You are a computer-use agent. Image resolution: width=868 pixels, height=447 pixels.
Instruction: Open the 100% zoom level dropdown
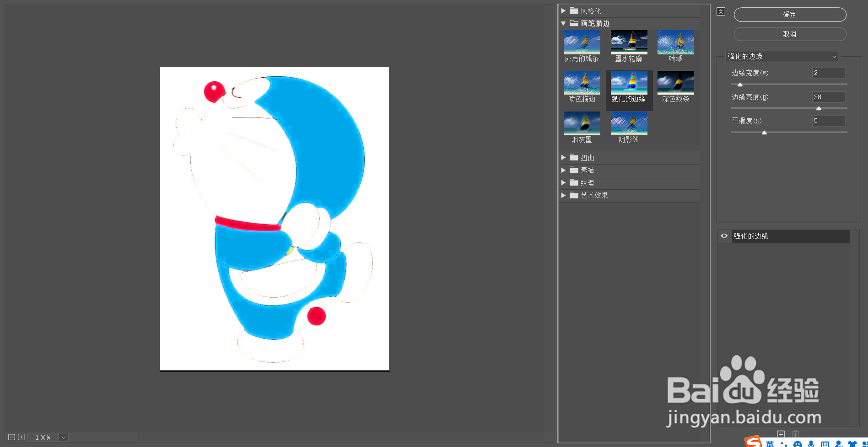click(x=64, y=437)
